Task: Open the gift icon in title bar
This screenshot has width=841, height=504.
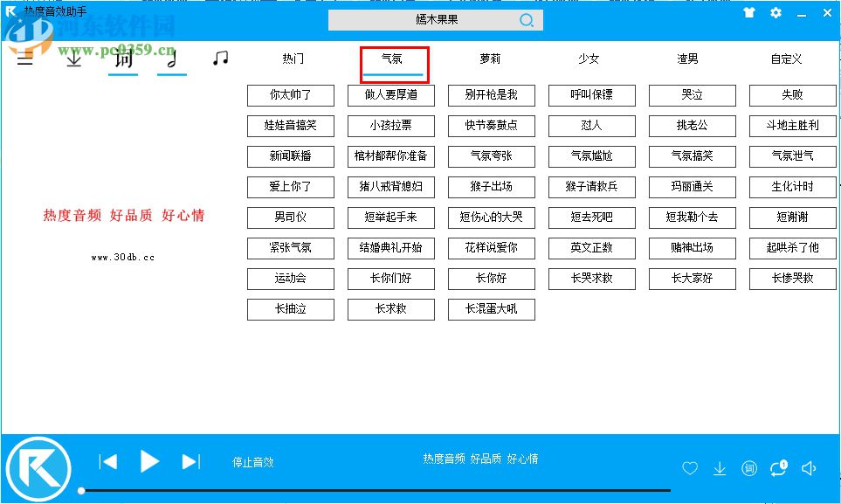Action: coord(748,13)
